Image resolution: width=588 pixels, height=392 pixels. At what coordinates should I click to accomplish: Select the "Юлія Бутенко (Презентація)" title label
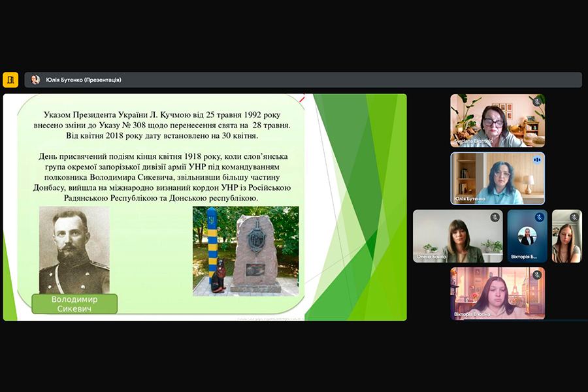(x=84, y=80)
